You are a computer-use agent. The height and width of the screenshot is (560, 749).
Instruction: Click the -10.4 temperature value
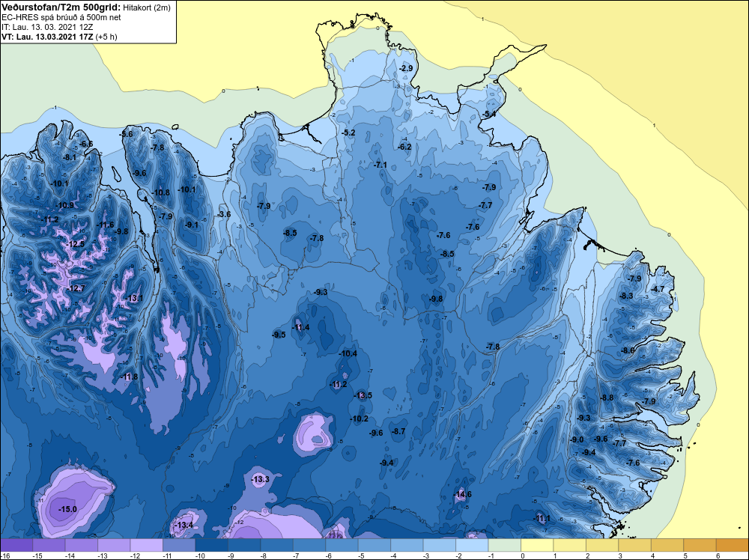[348, 354]
